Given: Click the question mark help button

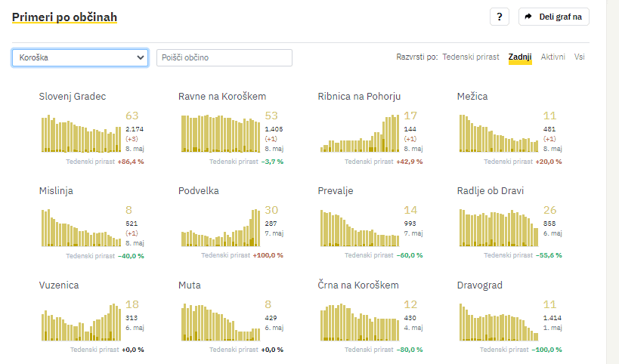Looking at the screenshot, I should [499, 17].
